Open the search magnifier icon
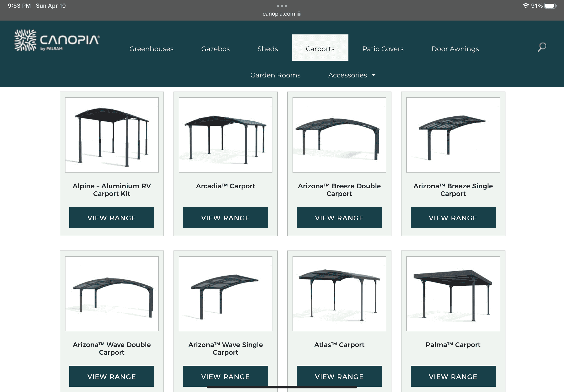Image resolution: width=564 pixels, height=392 pixels. (542, 47)
